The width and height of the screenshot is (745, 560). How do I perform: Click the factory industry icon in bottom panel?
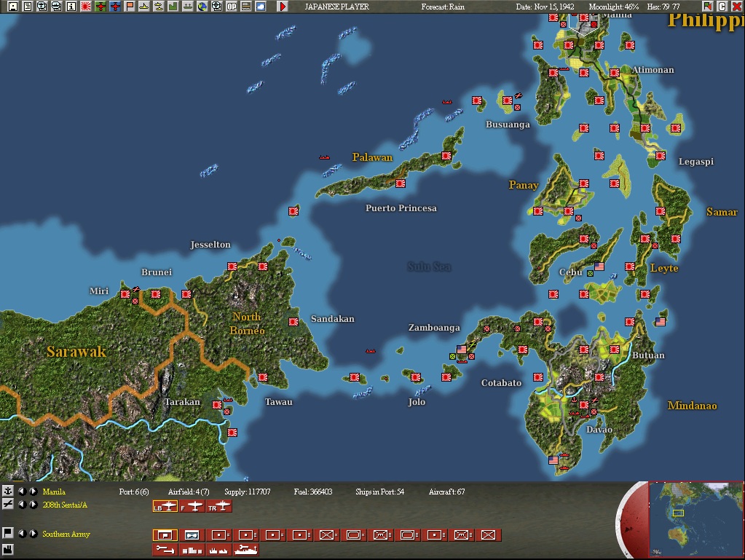[7, 550]
